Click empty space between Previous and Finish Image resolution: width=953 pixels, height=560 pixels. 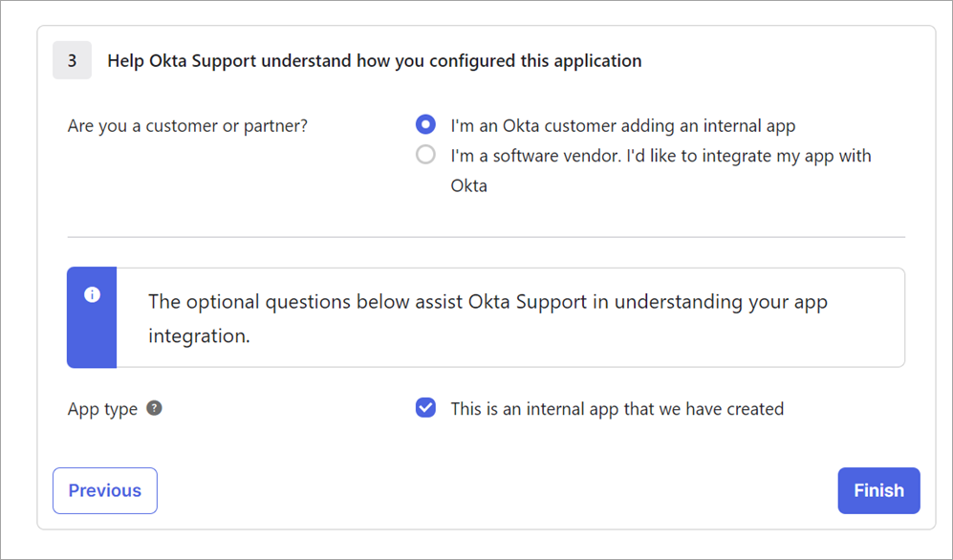point(497,491)
